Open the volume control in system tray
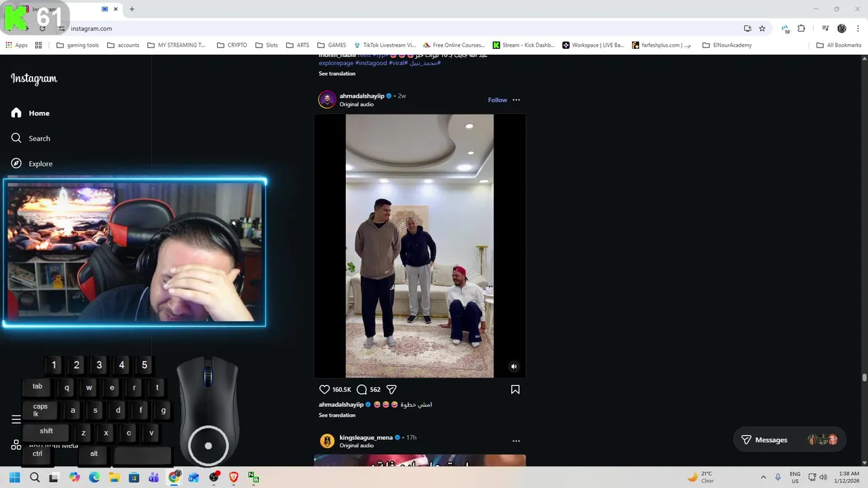Screen dimensions: 868x488 823,478
